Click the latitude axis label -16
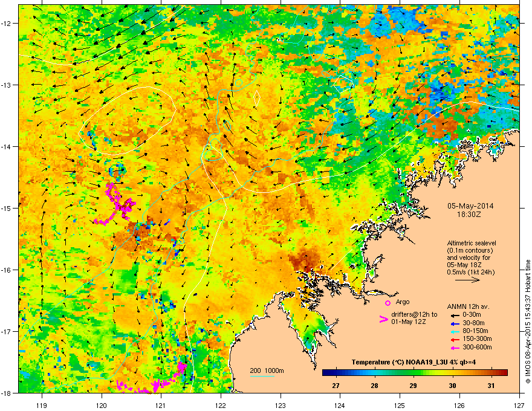532x411 pixels. click(7, 270)
